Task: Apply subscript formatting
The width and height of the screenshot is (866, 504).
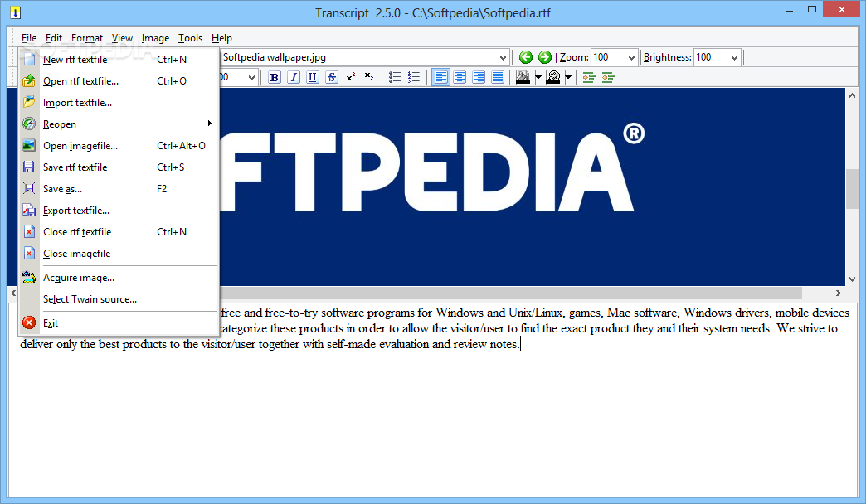Action: pyautogui.click(x=369, y=77)
